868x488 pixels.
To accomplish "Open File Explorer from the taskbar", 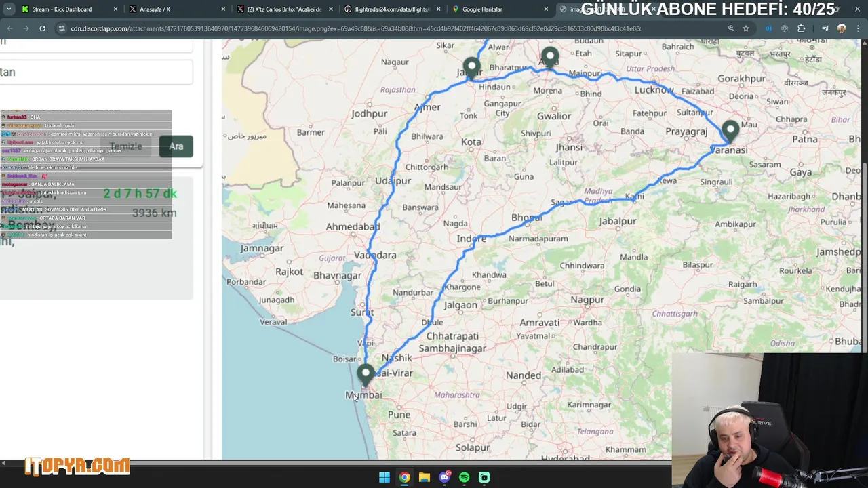I will [425, 477].
